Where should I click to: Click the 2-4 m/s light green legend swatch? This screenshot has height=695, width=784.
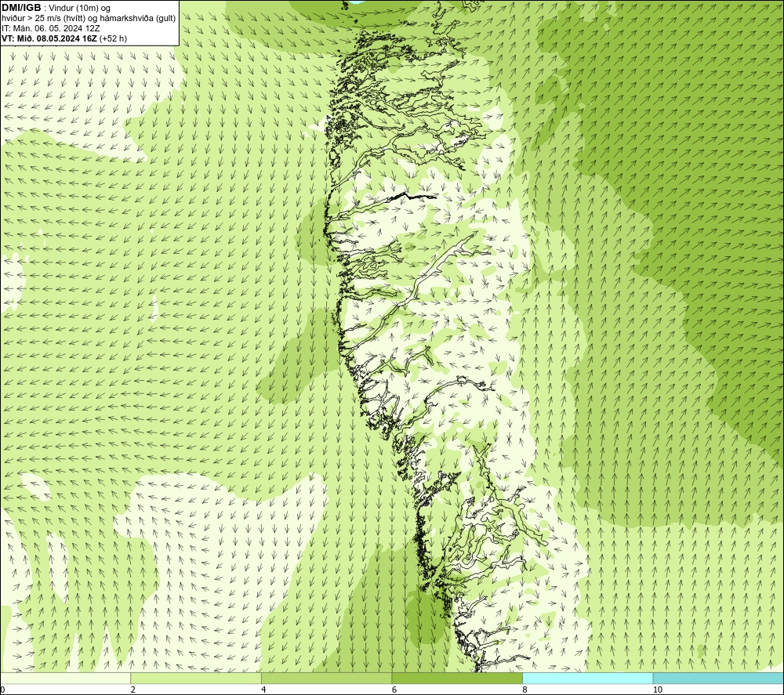(x=196, y=678)
